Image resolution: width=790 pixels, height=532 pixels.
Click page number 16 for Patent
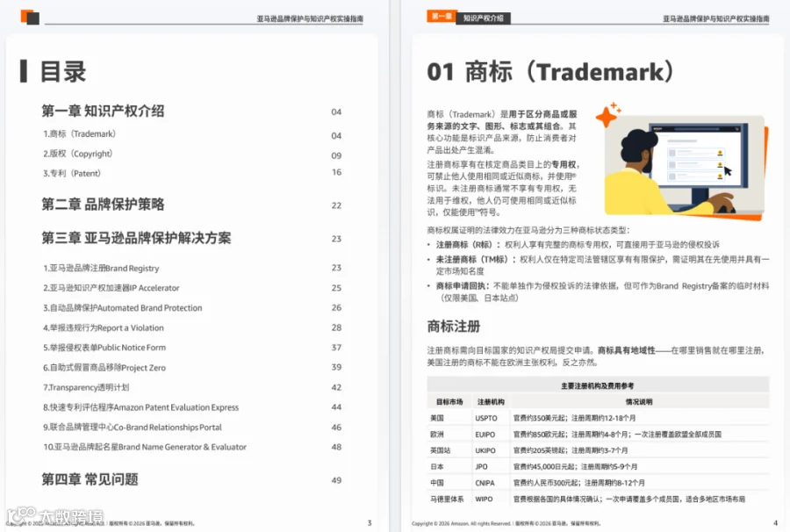(x=336, y=172)
